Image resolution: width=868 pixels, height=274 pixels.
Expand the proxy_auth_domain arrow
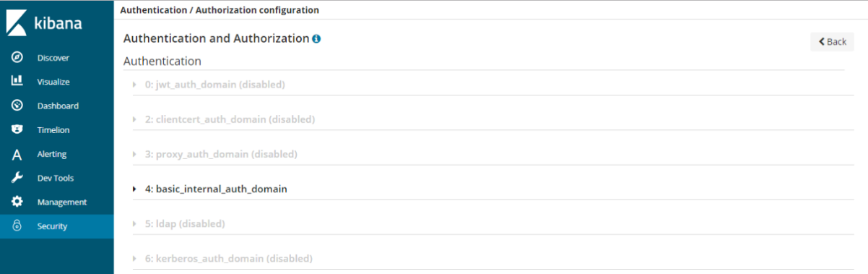point(134,154)
